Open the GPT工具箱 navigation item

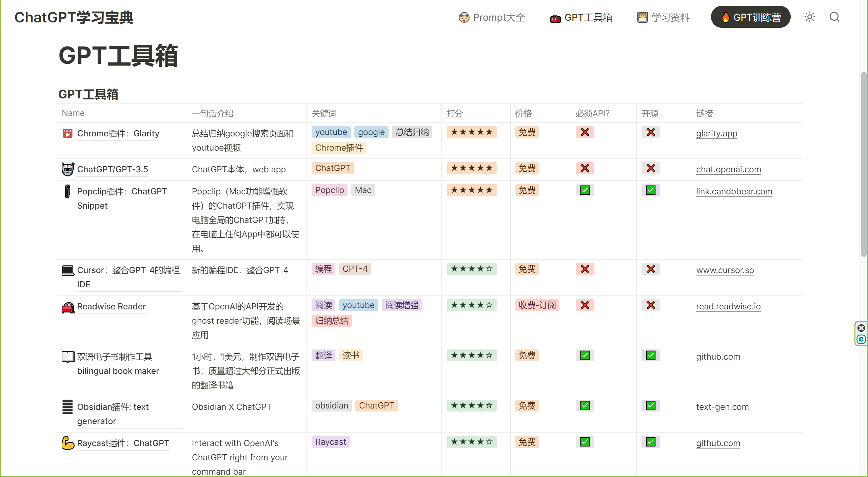581,17
